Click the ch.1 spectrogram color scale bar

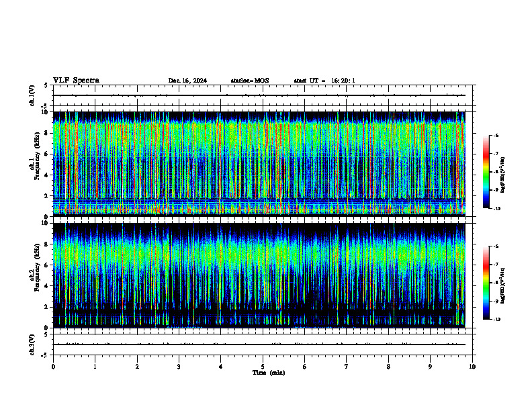486,172
